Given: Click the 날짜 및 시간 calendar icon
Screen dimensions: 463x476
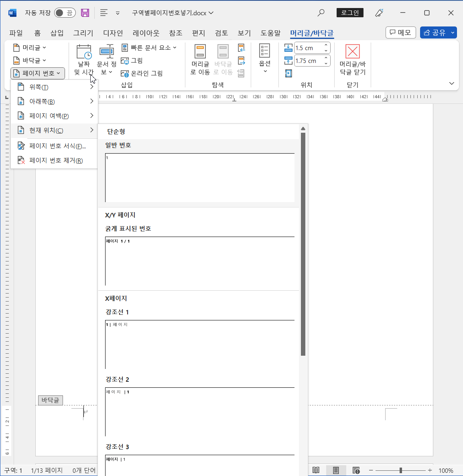Looking at the screenshot, I should tap(84, 52).
